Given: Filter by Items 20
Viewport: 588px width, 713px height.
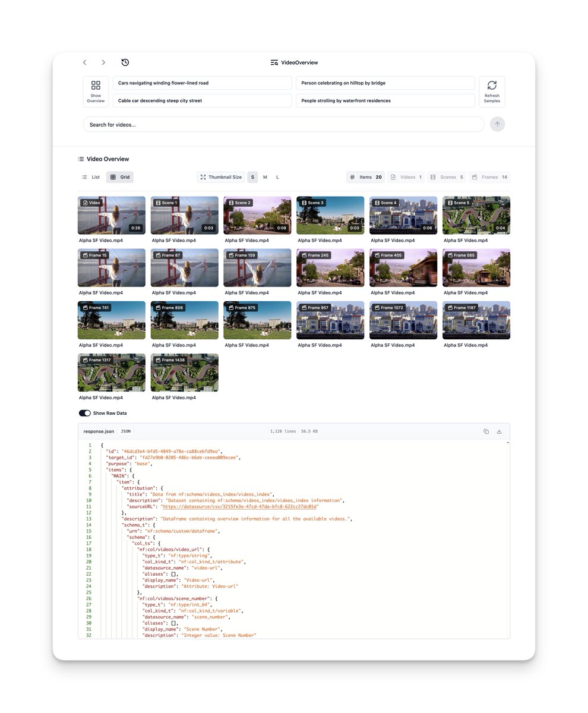Looking at the screenshot, I should point(366,177).
